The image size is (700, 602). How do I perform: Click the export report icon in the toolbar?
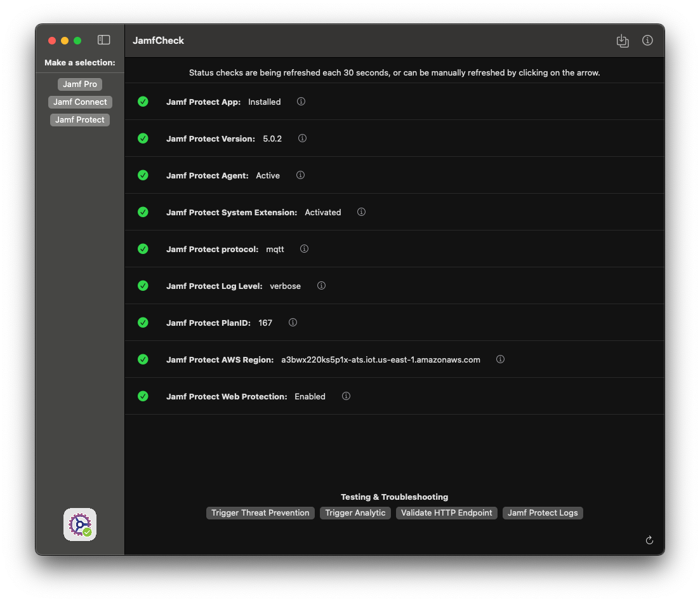pos(623,41)
